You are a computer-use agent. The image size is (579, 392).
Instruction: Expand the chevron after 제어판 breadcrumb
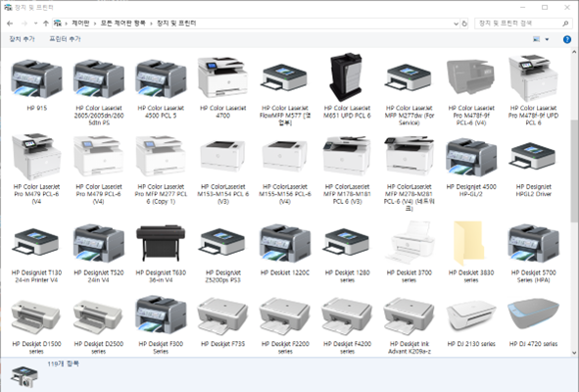click(95, 24)
